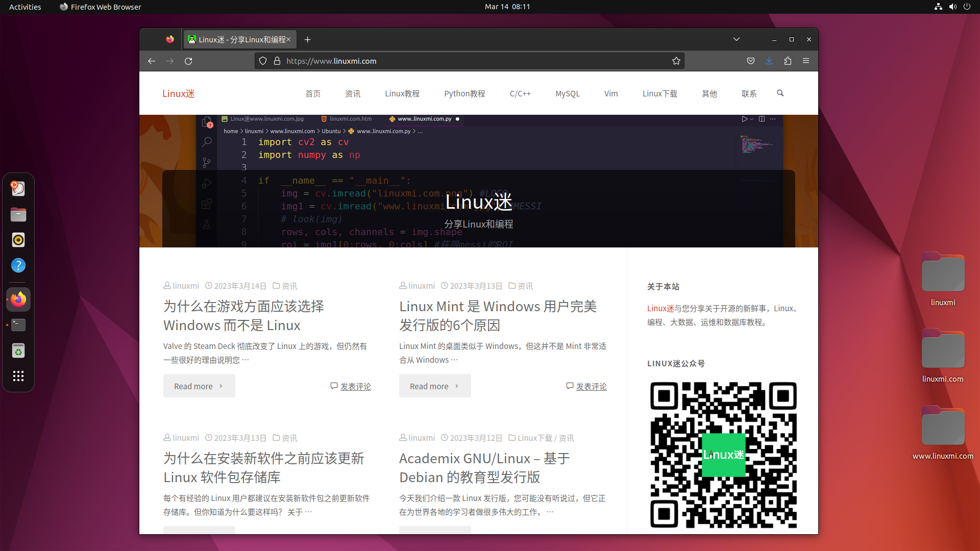Open article 为什么在安装新软件之前应该更新
Image resolution: width=980 pixels, height=551 pixels.
(x=263, y=468)
